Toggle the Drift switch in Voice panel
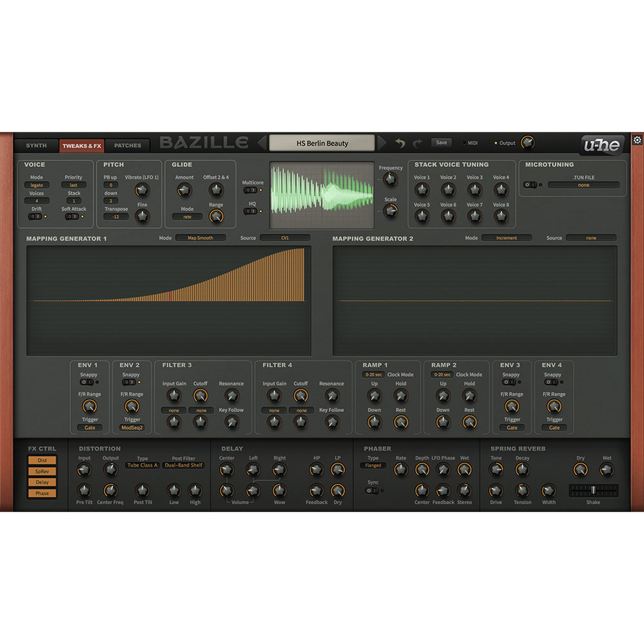The width and height of the screenshot is (644, 644). [x=35, y=217]
